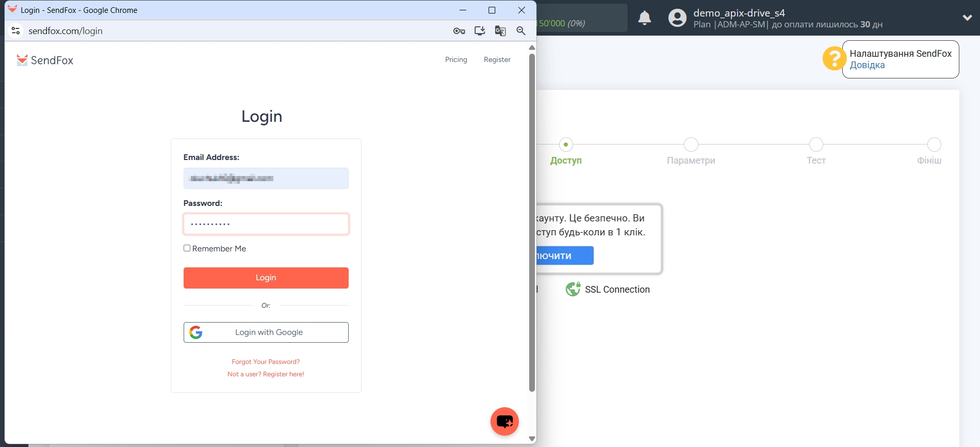This screenshot has height=447, width=980.
Task: Open the Pricing page link
Action: pyautogui.click(x=456, y=60)
